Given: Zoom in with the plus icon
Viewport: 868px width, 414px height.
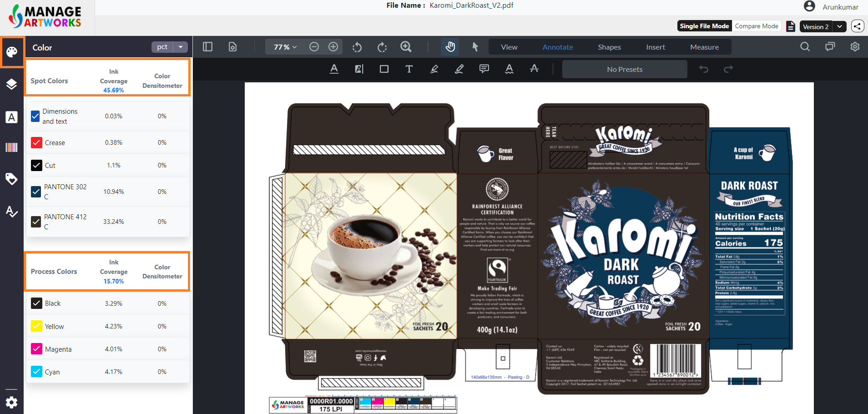Looking at the screenshot, I should pyautogui.click(x=333, y=47).
